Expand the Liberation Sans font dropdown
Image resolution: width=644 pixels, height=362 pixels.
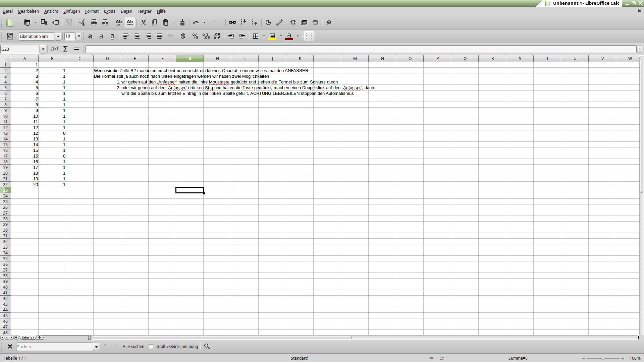pos(58,36)
